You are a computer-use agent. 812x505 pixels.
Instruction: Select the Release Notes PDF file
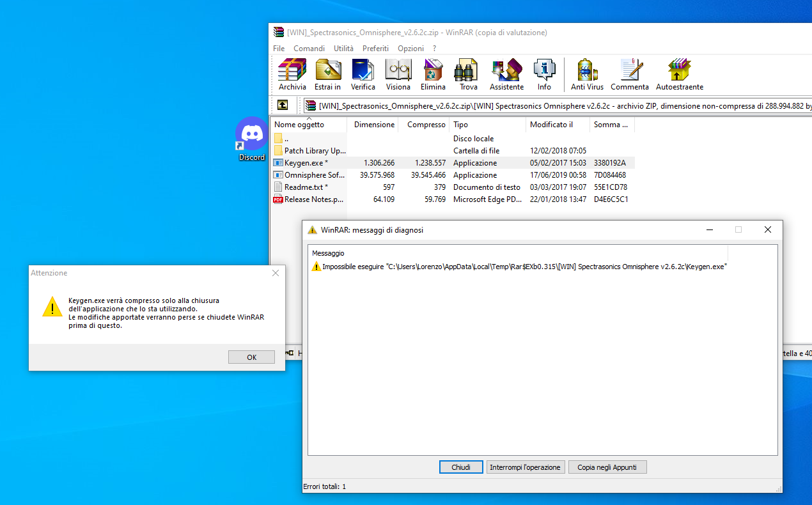(x=309, y=199)
